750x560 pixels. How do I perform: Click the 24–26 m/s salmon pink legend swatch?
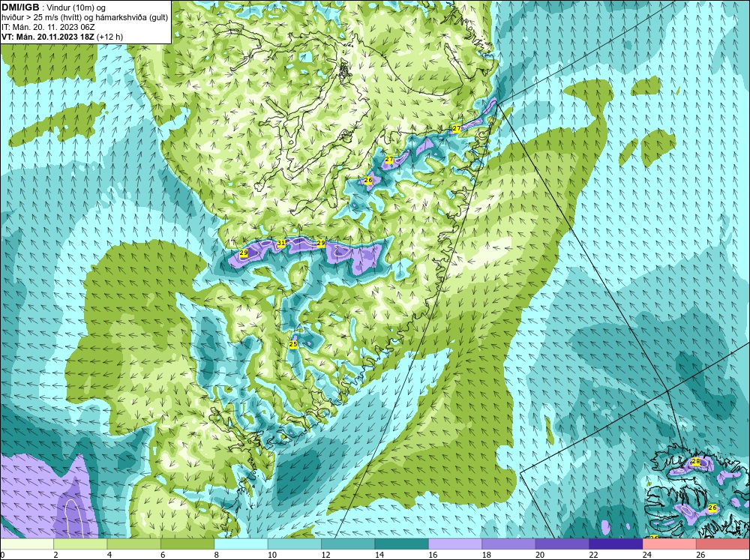pos(670,544)
